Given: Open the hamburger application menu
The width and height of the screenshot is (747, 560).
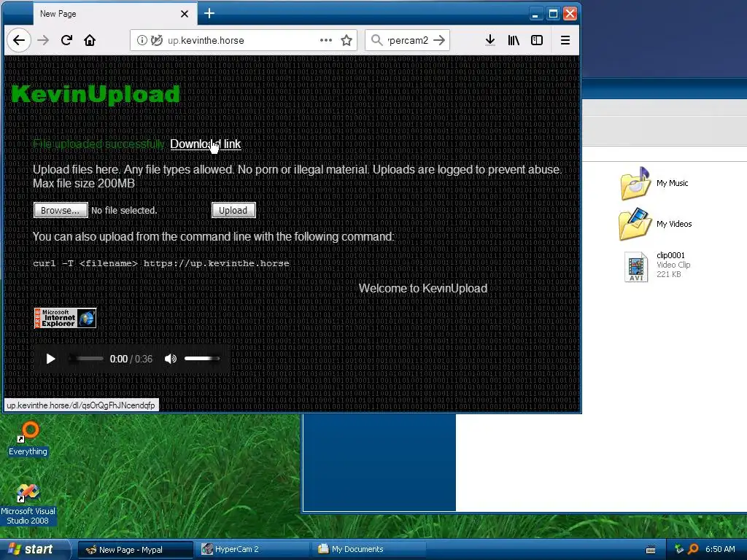Looking at the screenshot, I should pyautogui.click(x=565, y=41).
